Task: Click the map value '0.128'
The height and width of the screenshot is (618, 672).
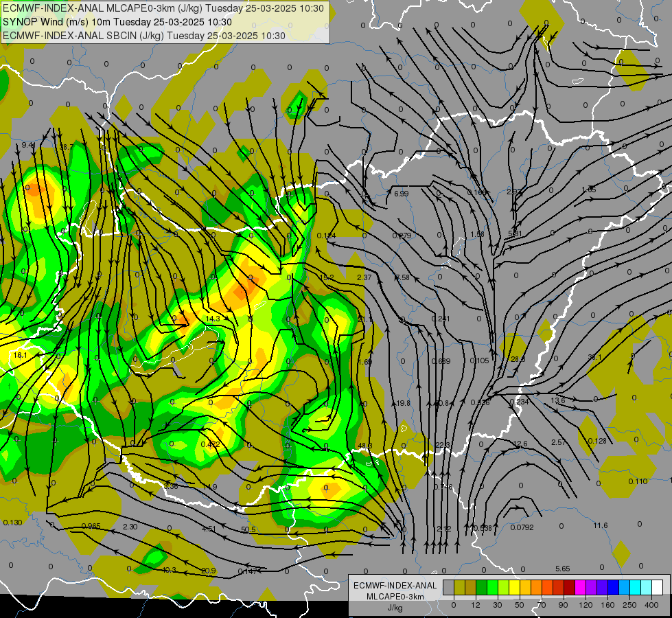Action: coord(597,441)
